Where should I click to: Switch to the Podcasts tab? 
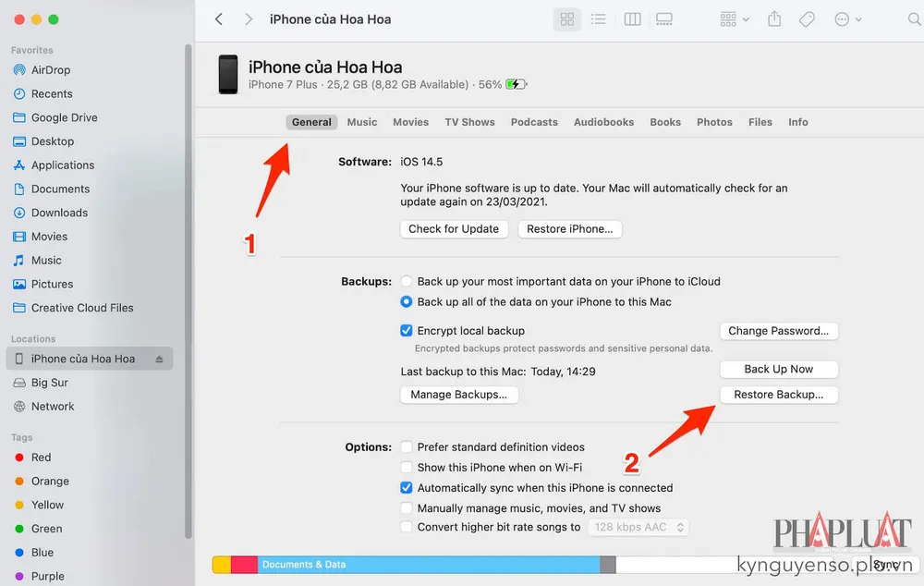coord(534,122)
